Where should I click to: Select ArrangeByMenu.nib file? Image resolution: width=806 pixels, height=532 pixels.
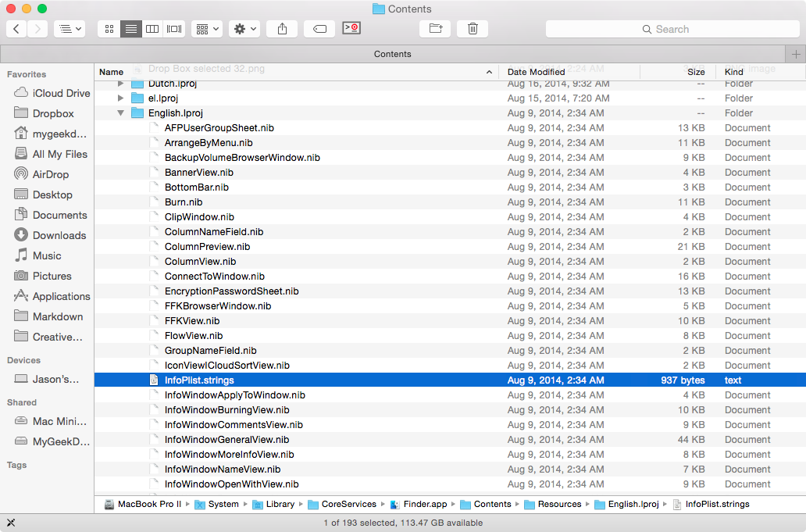click(450, 143)
